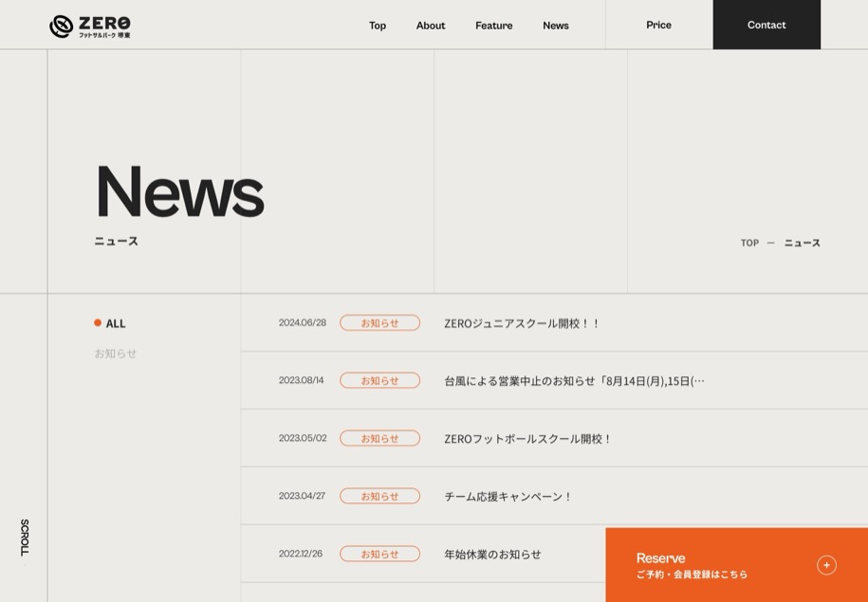Open the About page from navigation
868x602 pixels.
tap(431, 26)
